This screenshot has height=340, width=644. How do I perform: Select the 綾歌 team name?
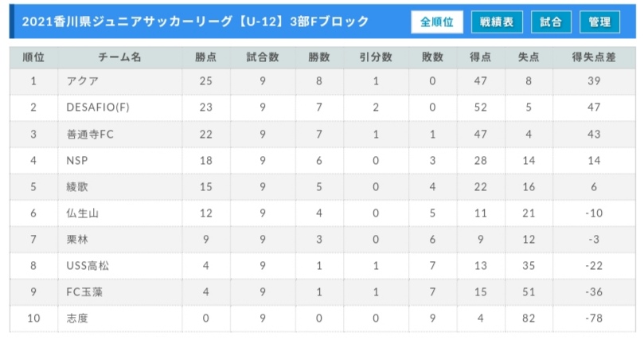[x=77, y=187]
